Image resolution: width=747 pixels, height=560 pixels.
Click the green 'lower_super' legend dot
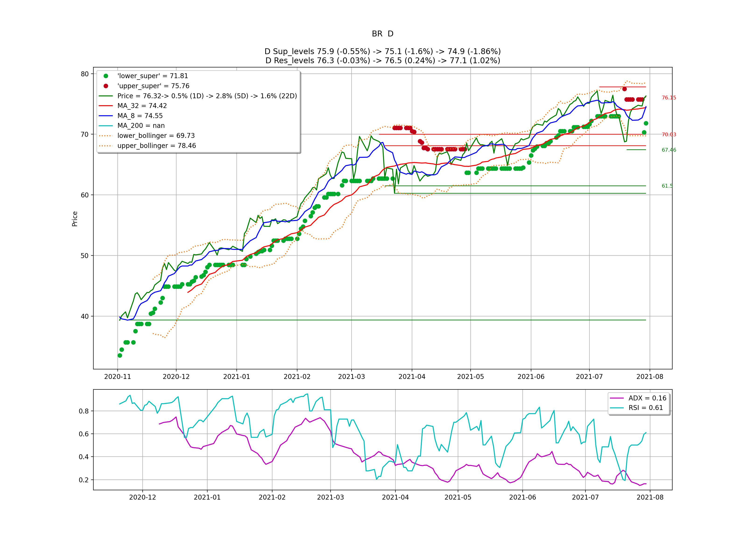(106, 76)
